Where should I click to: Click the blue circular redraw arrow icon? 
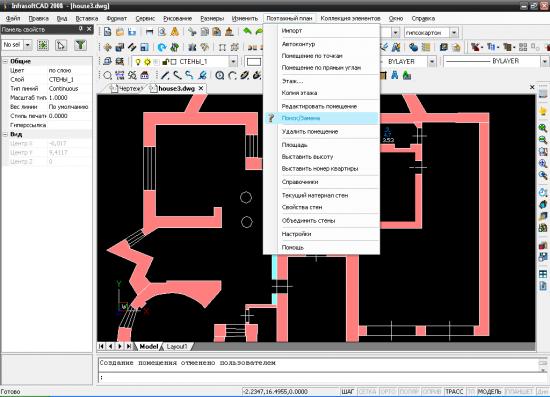pos(162,47)
